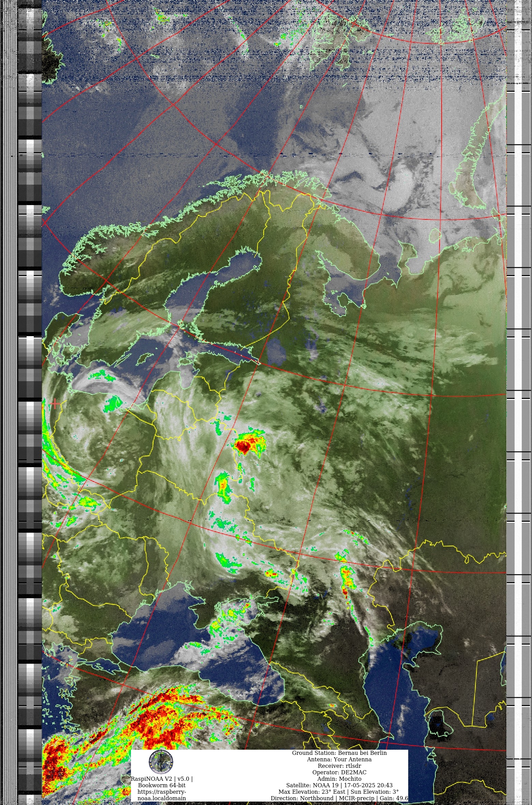Click the 'Antenna: Your Antenna' line

(339, 759)
